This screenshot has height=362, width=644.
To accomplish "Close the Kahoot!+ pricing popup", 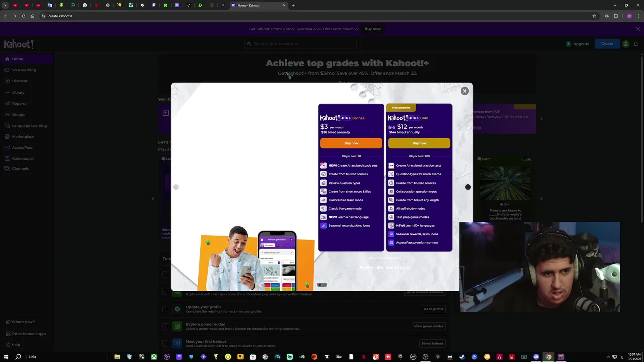I will point(465,91).
